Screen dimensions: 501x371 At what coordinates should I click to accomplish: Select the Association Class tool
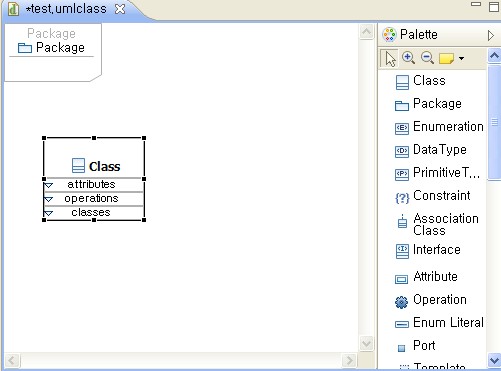(x=437, y=224)
